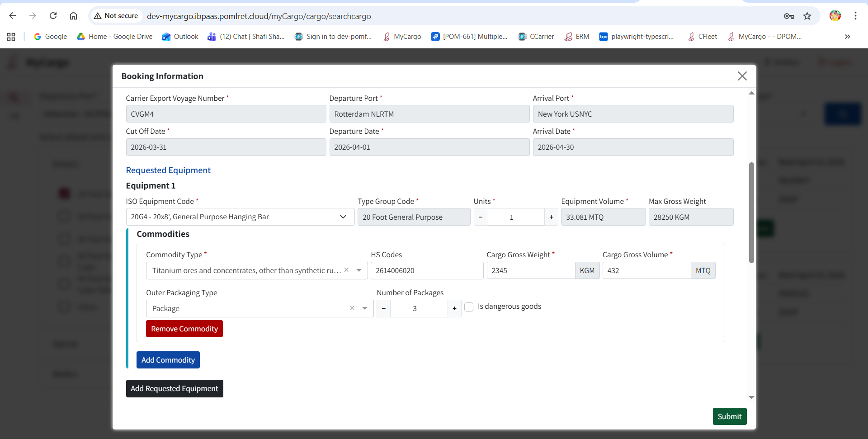
Task: Reload the page in the browser
Action: click(53, 16)
